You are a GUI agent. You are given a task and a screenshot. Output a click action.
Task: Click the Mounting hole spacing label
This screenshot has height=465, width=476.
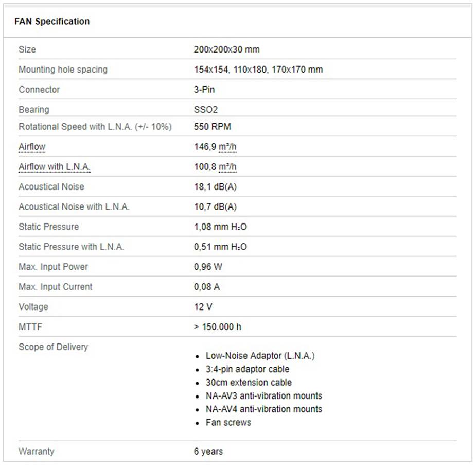pos(63,70)
